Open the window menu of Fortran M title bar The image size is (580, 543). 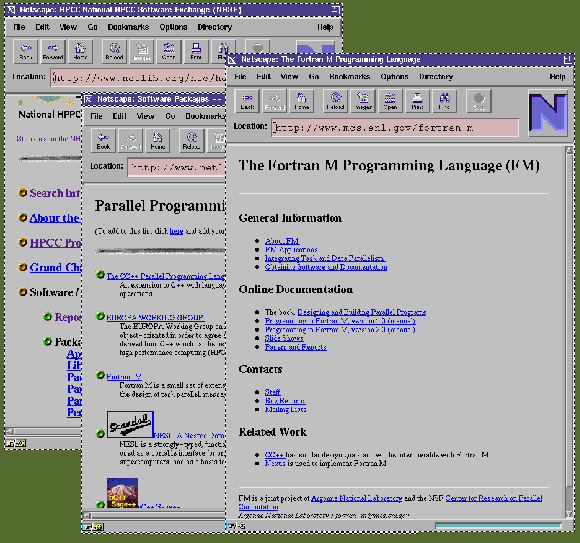pyautogui.click(x=232, y=60)
